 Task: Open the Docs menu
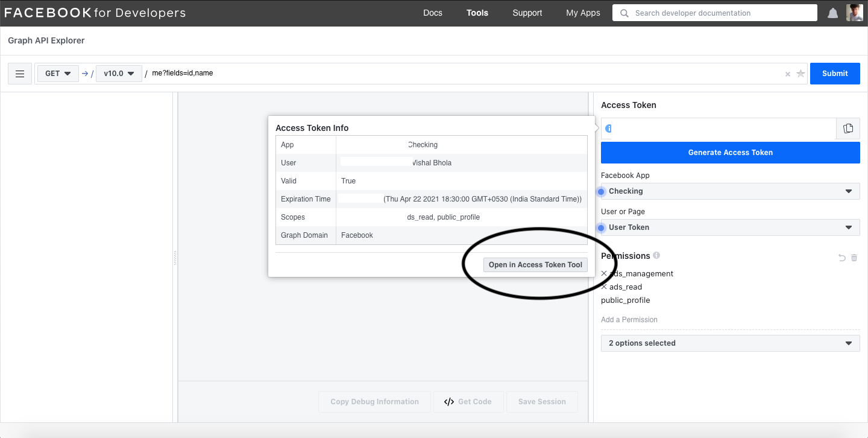(x=432, y=13)
